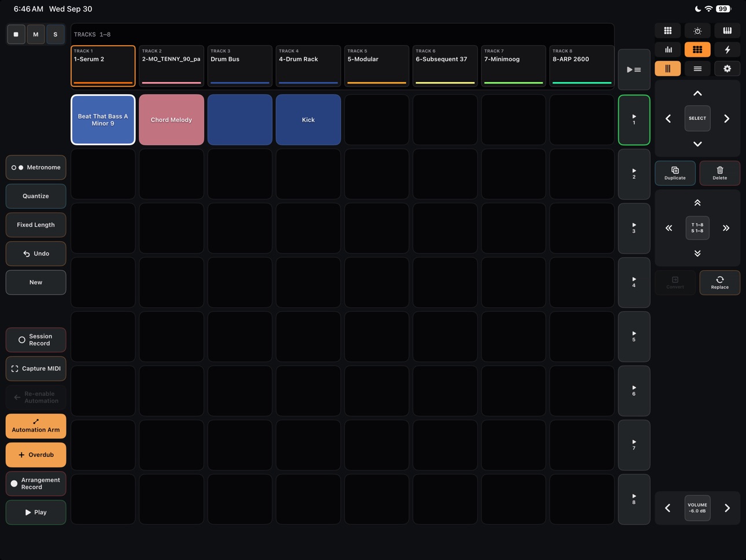Click the Stop square button
The image size is (746, 560).
click(x=16, y=34)
